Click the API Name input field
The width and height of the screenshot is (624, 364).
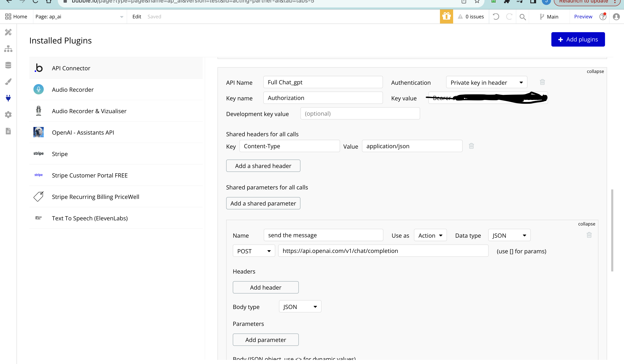pyautogui.click(x=323, y=82)
